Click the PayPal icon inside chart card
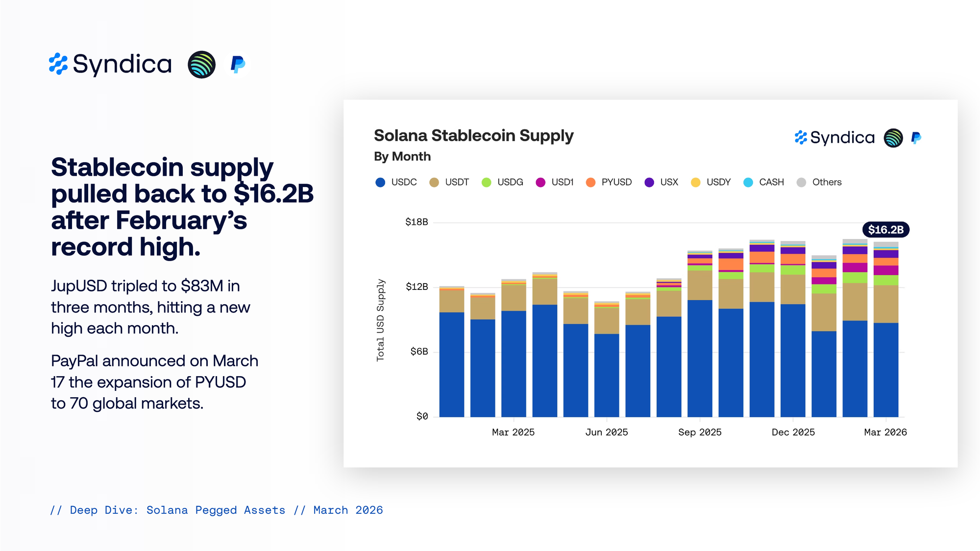Screen dimensions: 980x551 (x=916, y=138)
